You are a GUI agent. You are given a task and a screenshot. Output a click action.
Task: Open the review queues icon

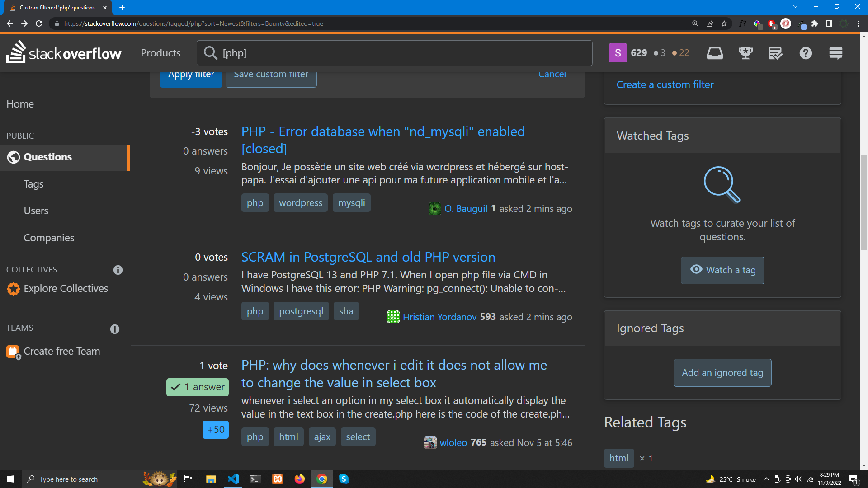[775, 53]
